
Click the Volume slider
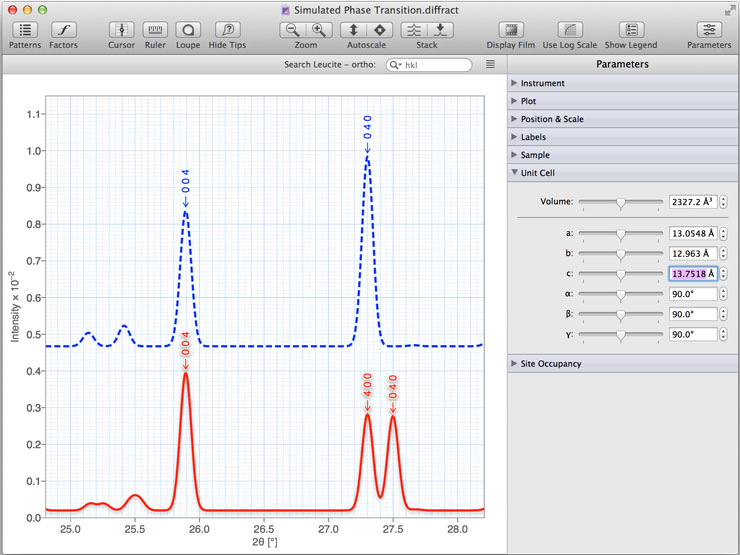[x=621, y=202]
